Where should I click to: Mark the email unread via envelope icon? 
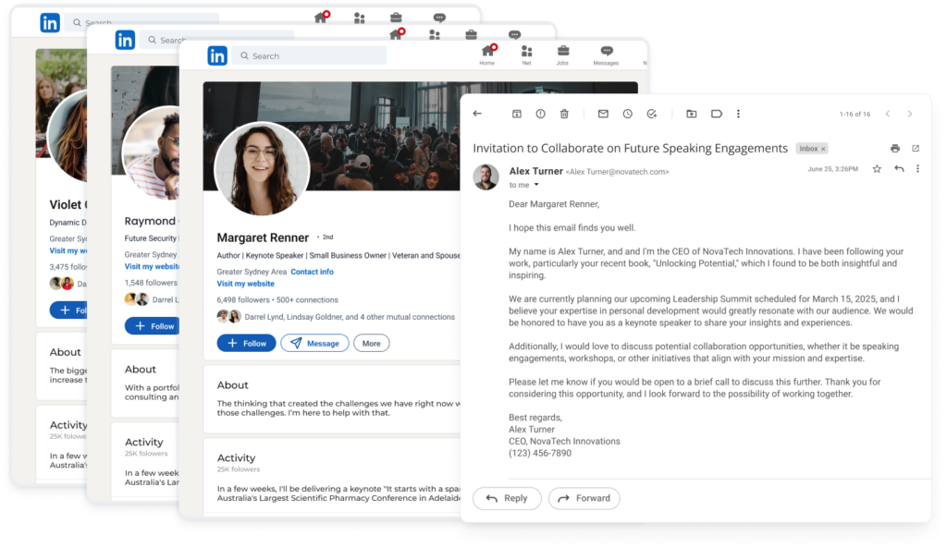pos(603,114)
